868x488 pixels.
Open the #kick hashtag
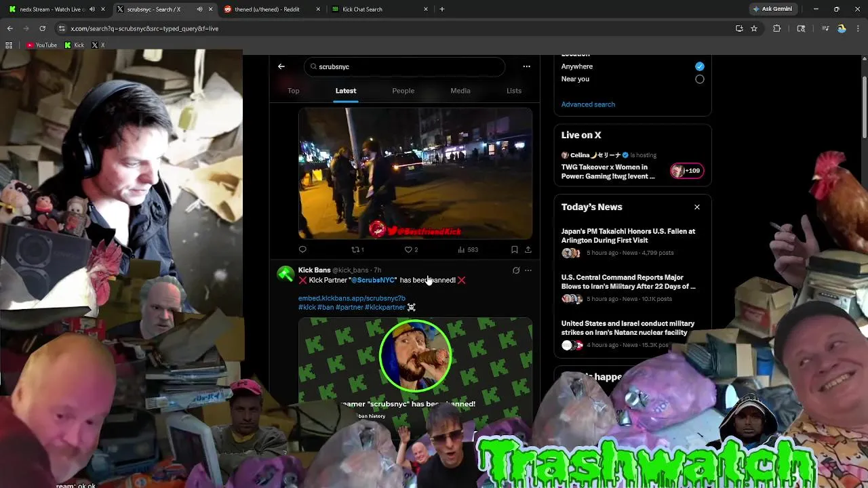pos(307,307)
